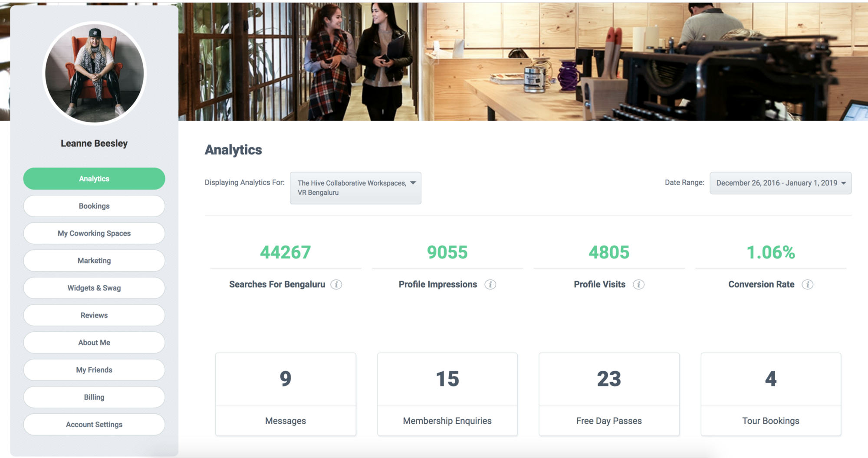The width and height of the screenshot is (868, 458).
Task: Open the Messages card showing 9
Action: pos(286,394)
